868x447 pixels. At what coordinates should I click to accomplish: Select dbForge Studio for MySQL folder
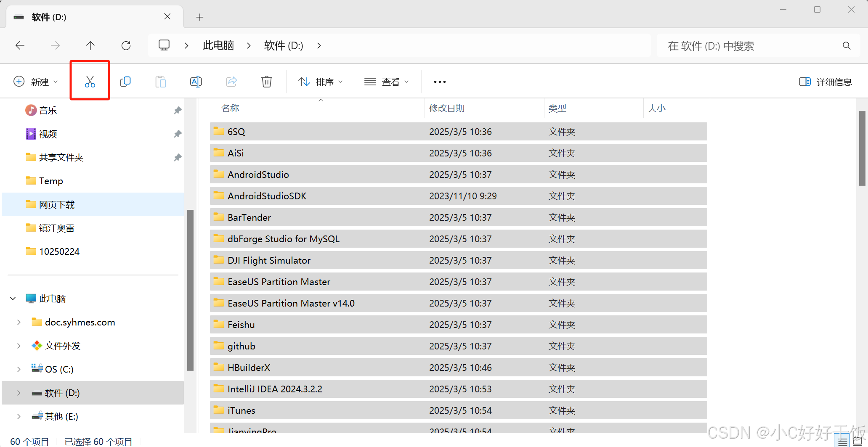[x=458, y=239]
